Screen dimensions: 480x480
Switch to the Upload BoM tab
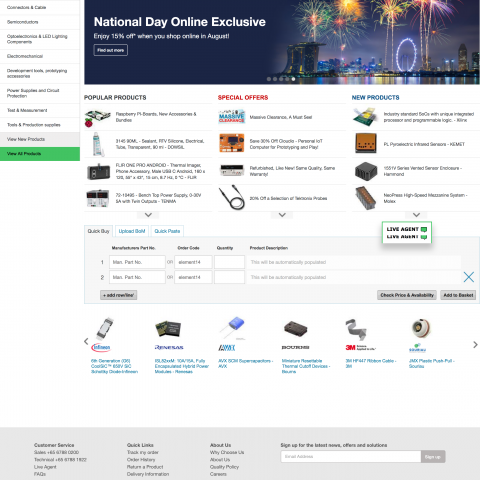(132, 231)
